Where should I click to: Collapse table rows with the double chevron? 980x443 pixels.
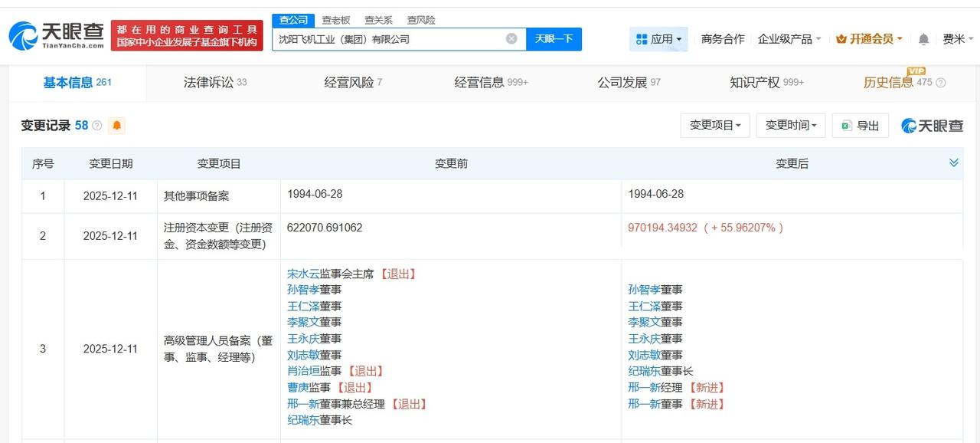click(954, 162)
